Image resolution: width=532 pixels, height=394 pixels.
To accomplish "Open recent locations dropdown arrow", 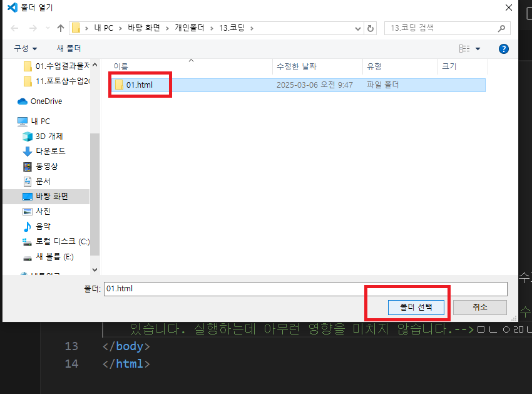I will [48, 28].
